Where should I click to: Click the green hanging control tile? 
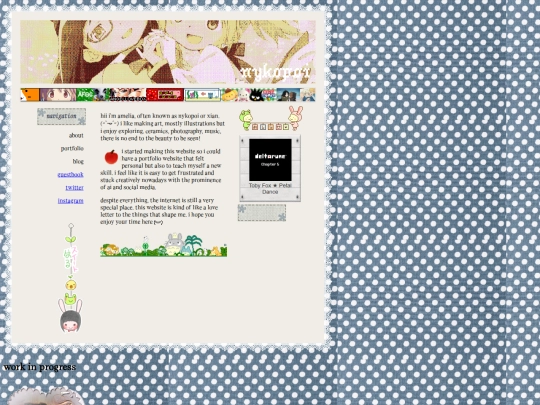(x=286, y=127)
